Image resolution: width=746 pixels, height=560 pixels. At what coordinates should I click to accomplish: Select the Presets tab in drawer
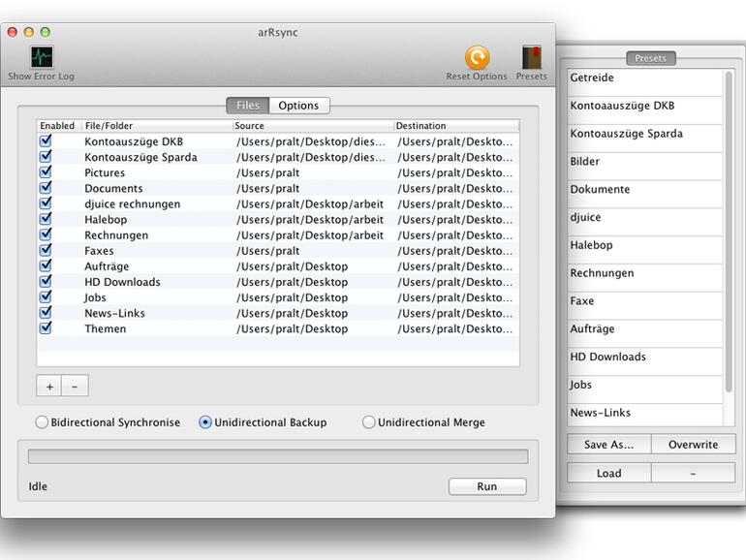tap(650, 58)
